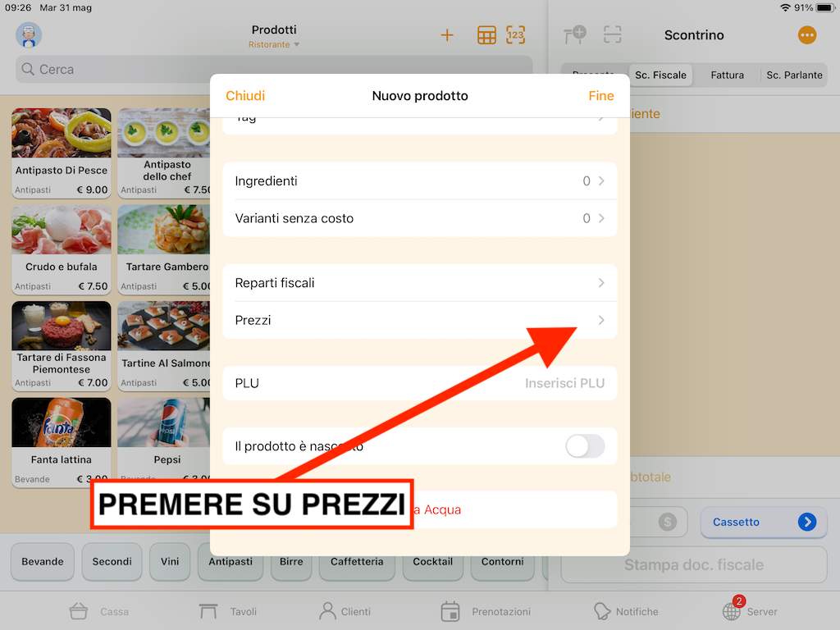Filter by Cocktail category

pyautogui.click(x=433, y=563)
